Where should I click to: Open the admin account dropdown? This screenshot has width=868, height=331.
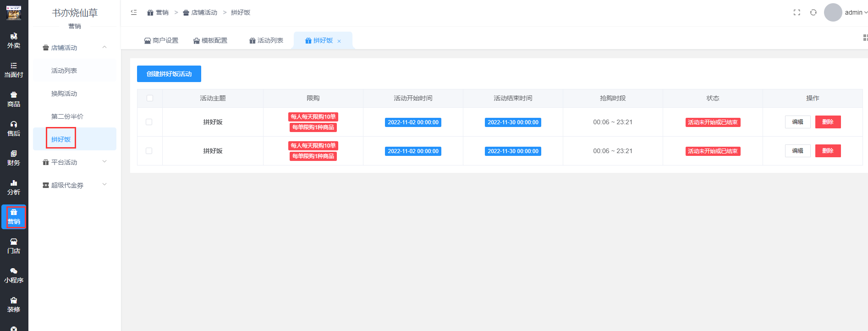click(856, 12)
